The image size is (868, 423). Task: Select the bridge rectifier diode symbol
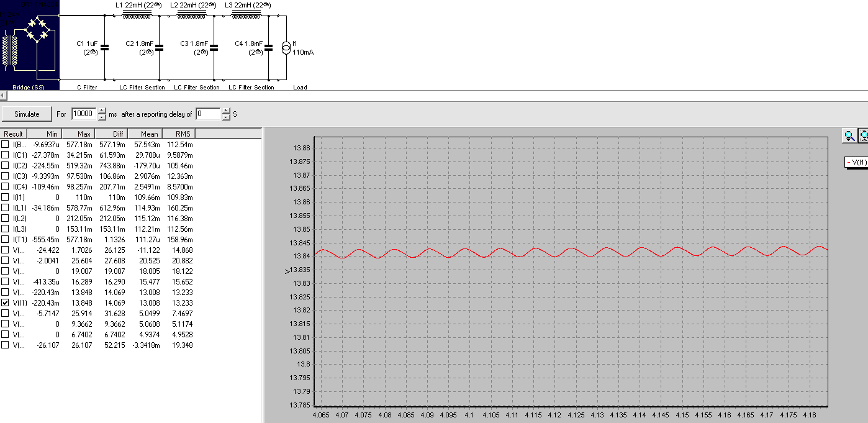[38, 29]
